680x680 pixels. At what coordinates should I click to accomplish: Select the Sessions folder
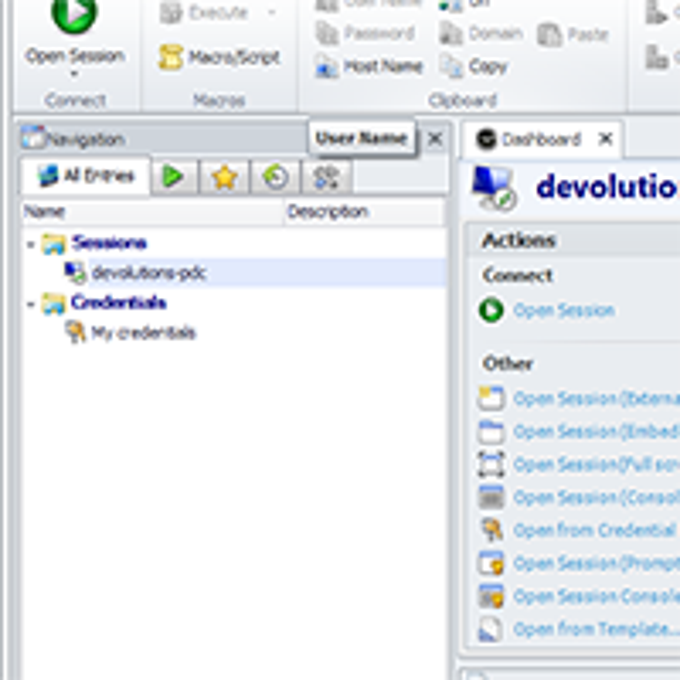click(x=109, y=243)
